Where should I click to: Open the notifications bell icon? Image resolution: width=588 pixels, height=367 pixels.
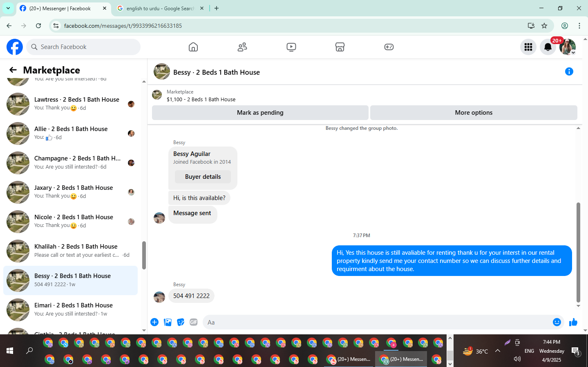pyautogui.click(x=548, y=47)
